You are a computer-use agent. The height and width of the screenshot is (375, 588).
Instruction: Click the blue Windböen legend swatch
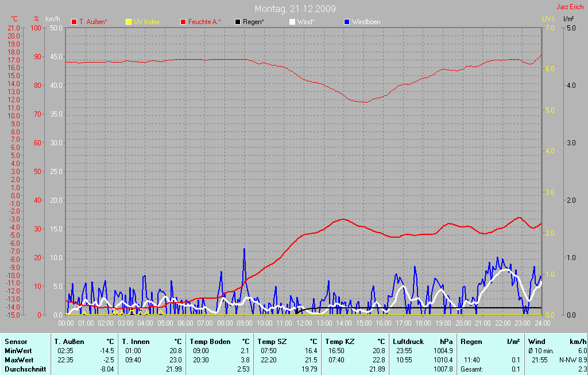coord(346,22)
